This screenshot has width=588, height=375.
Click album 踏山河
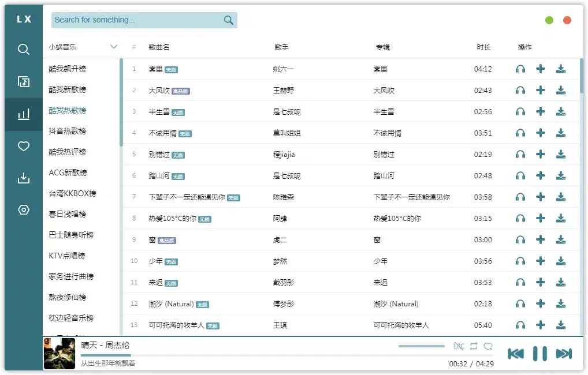(384, 176)
